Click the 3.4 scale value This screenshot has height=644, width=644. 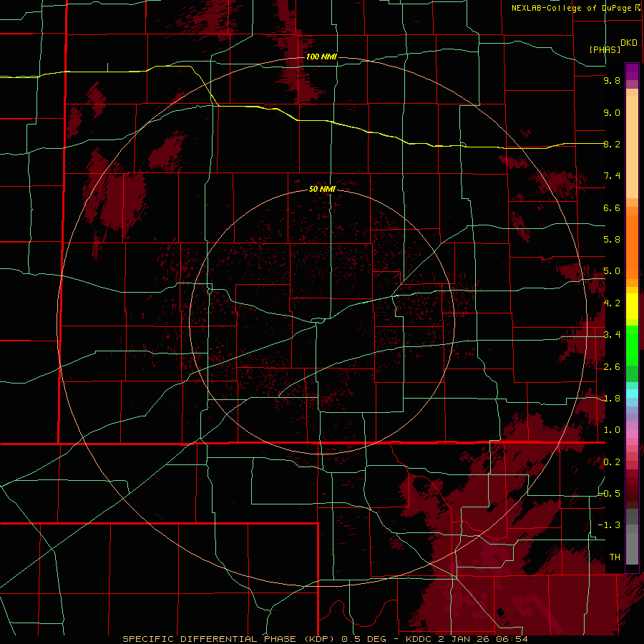(x=612, y=335)
